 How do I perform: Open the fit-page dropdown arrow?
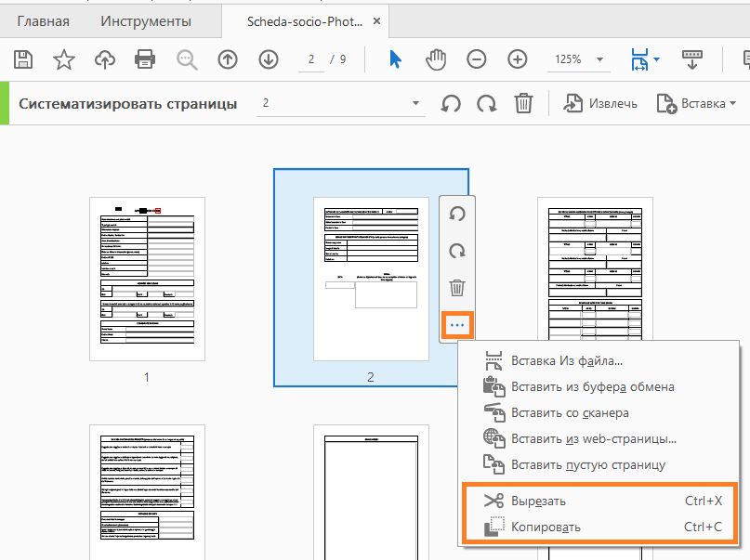click(x=656, y=59)
